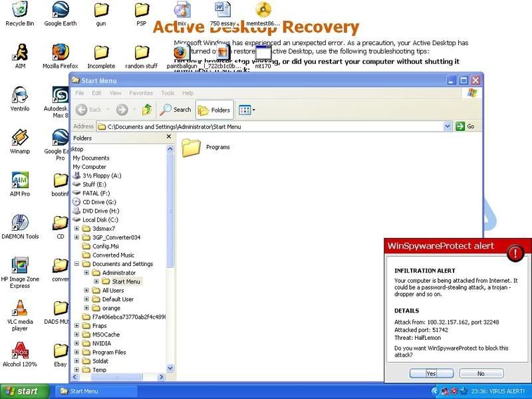Click the red alert exclamation icon

(515, 253)
